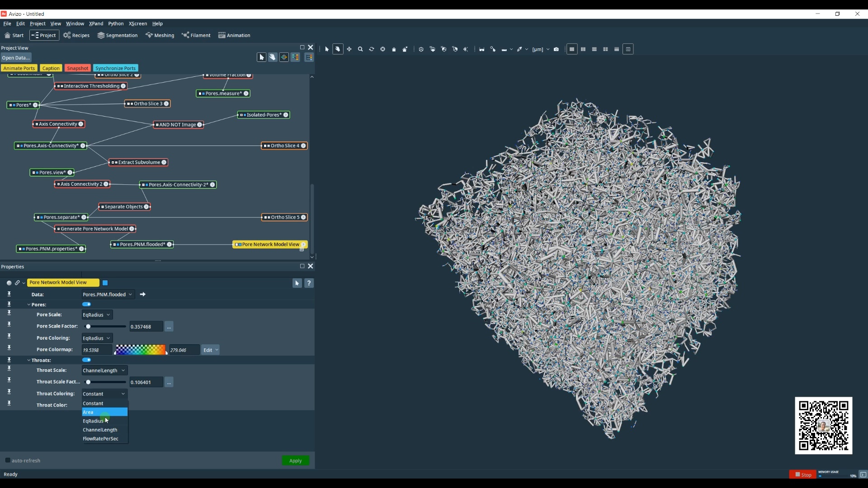Open the Pore Scale EqRadius dropdown

tap(97, 315)
